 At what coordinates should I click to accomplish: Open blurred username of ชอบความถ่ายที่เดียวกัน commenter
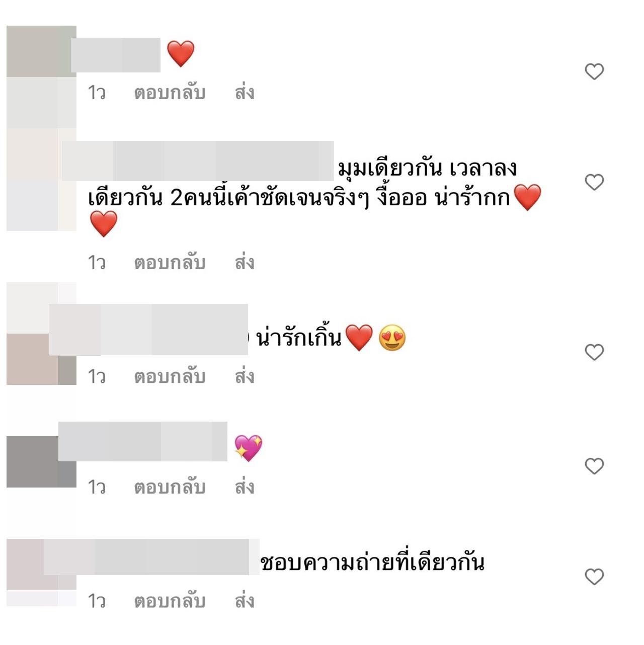click(x=151, y=556)
